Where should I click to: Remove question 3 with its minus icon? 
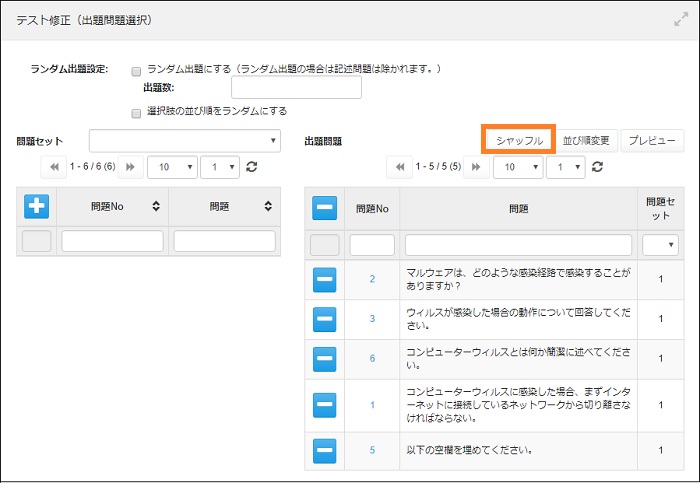(x=324, y=318)
